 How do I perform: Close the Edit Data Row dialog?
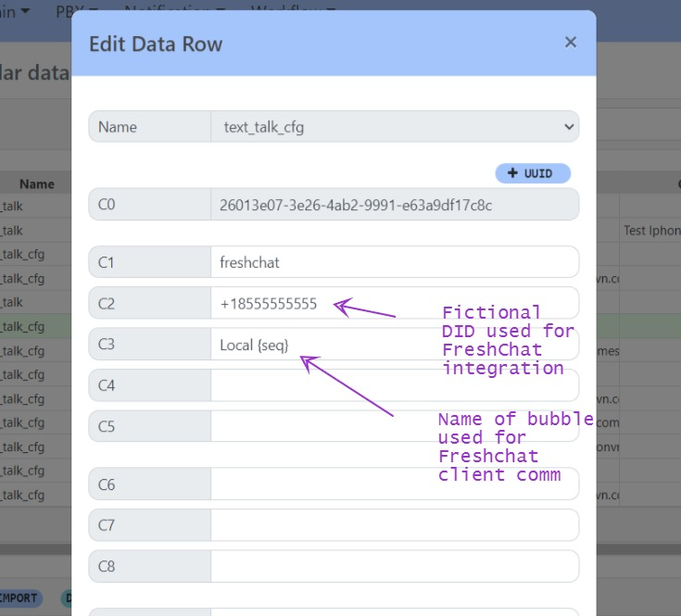pos(570,43)
